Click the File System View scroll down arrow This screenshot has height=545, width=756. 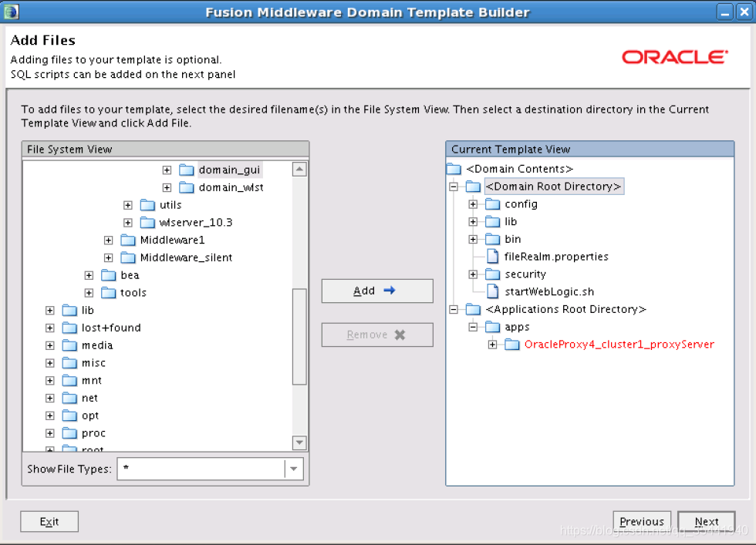tap(299, 442)
